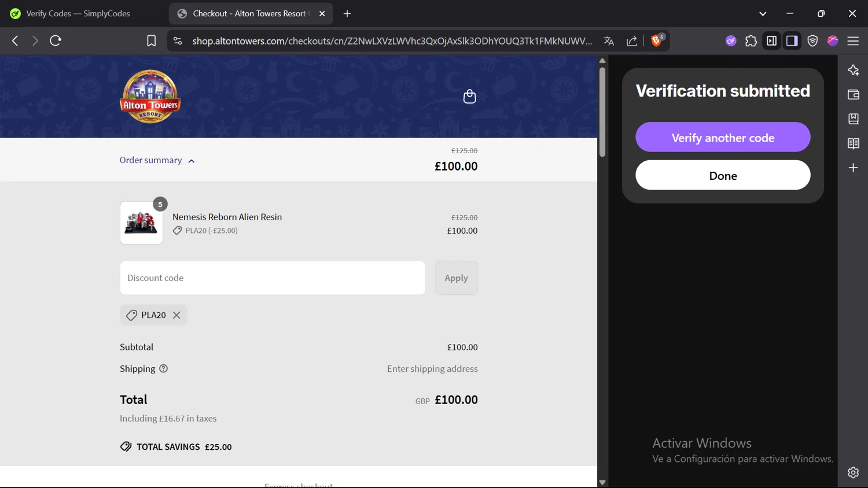Screen dimensions: 868x488
Task: Select the Checkout Alton Towers tab
Action: [x=251, y=13]
